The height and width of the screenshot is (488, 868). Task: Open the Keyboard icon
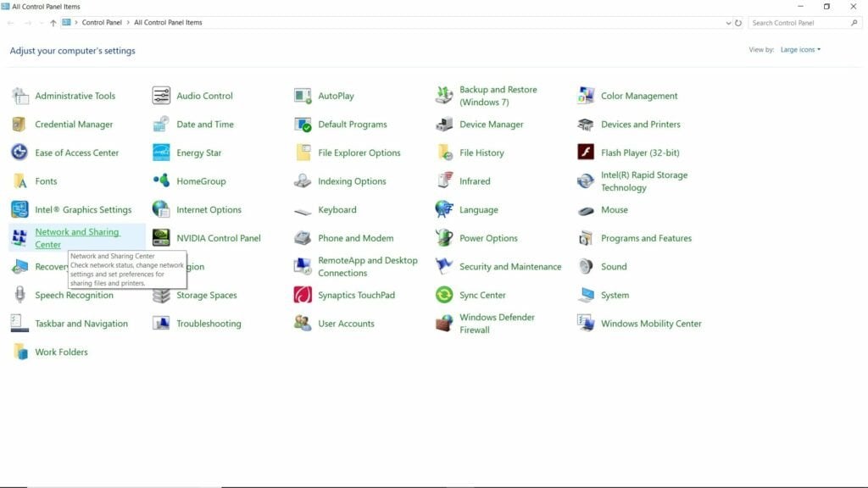[x=303, y=211]
